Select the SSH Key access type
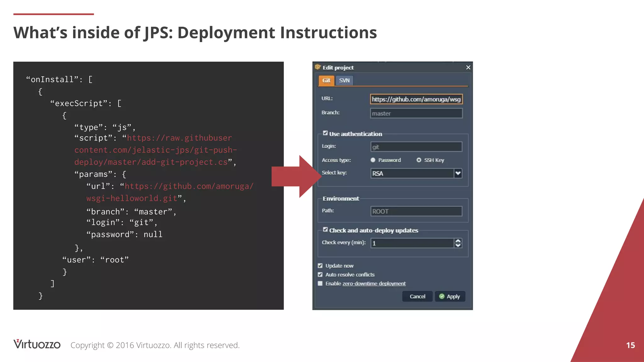The width and height of the screenshot is (644, 362). [x=419, y=160]
